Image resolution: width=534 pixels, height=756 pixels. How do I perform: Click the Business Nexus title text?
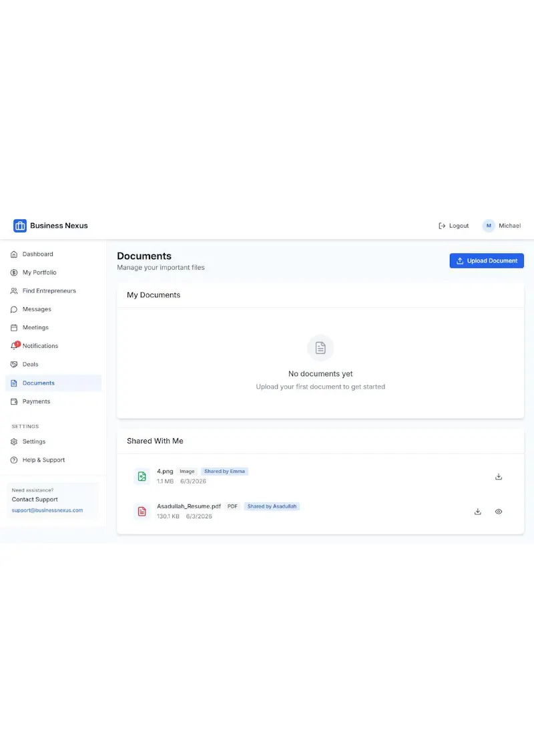(x=59, y=226)
